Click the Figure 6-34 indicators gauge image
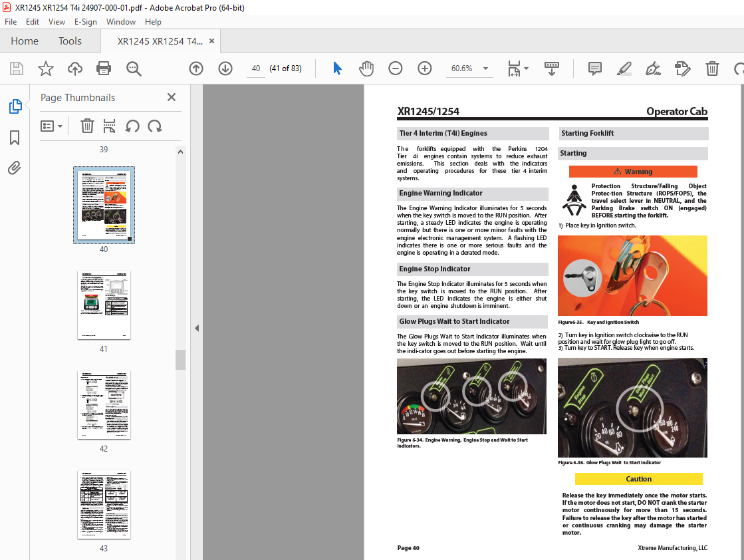This screenshot has width=744, height=560. pyautogui.click(x=471, y=396)
